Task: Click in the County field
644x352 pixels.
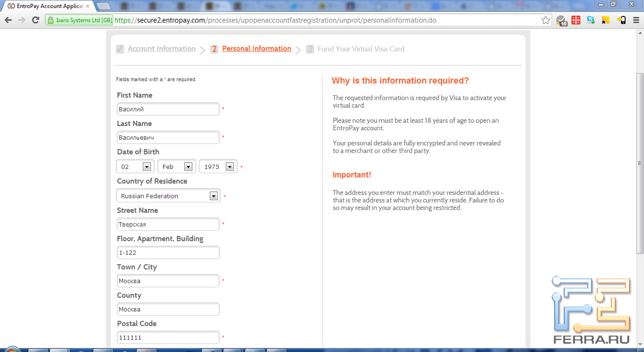Action: pos(168,309)
